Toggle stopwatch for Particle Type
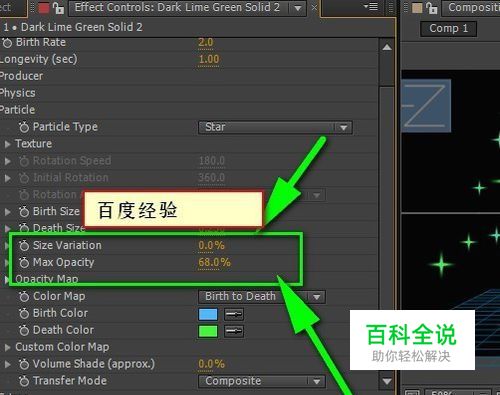 pyautogui.click(x=24, y=127)
